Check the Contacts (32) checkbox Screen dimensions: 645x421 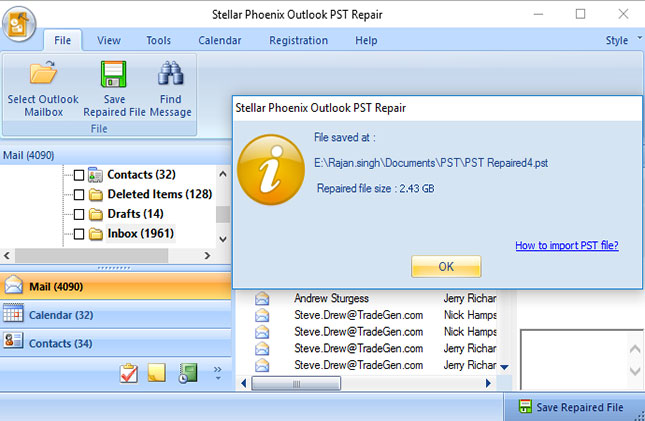(x=79, y=175)
